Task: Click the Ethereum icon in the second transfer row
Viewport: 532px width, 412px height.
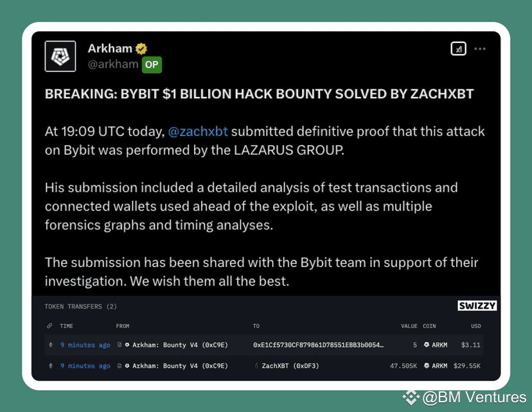Action: [x=50, y=366]
